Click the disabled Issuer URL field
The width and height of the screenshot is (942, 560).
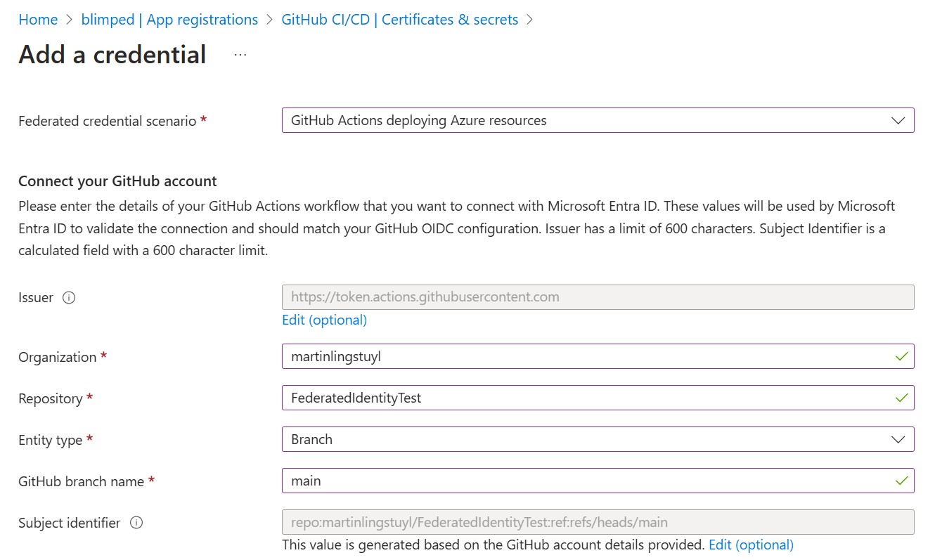click(598, 297)
